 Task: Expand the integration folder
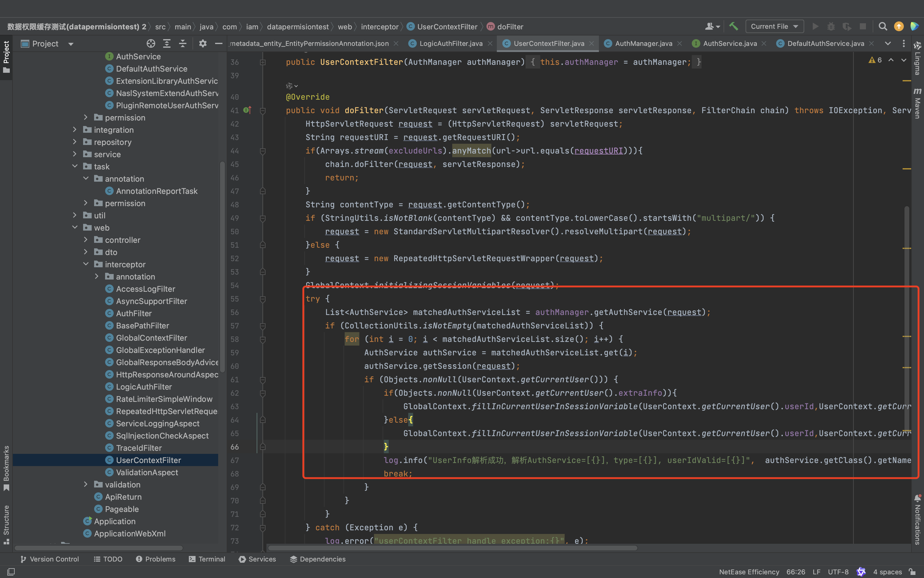(x=75, y=130)
